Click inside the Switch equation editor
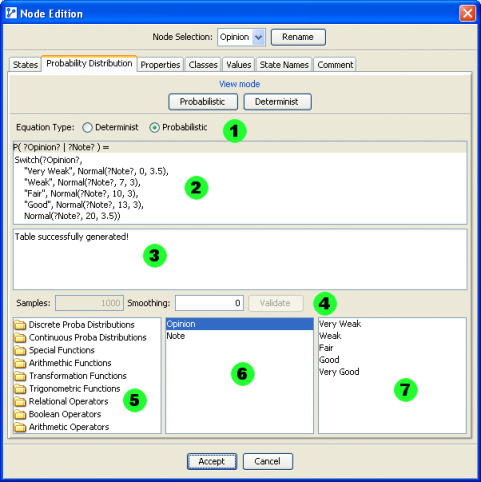The width and height of the screenshot is (481, 482). (240, 188)
